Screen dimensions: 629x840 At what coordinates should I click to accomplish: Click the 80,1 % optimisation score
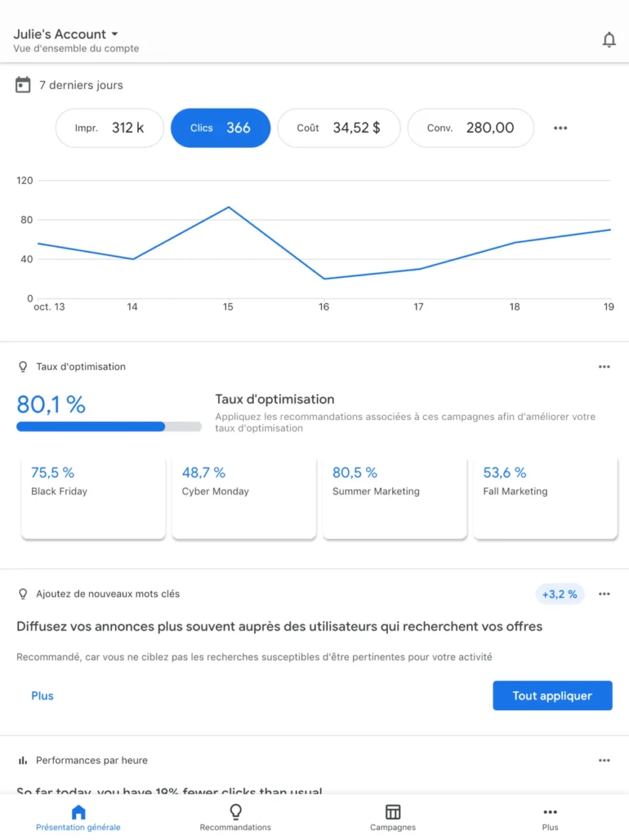click(51, 404)
